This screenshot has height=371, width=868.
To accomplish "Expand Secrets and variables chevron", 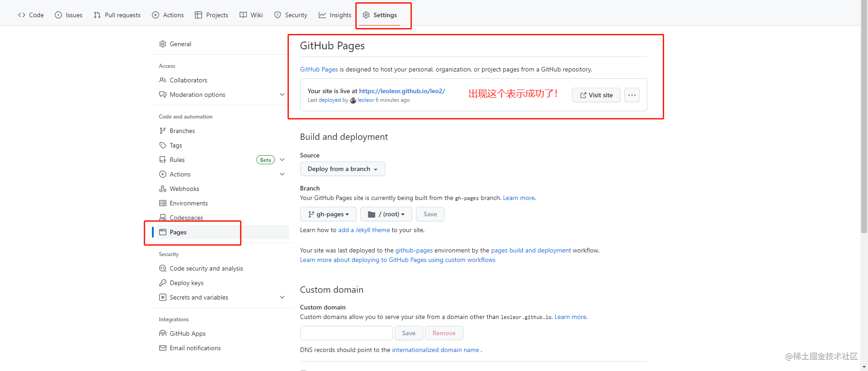I will [x=282, y=297].
